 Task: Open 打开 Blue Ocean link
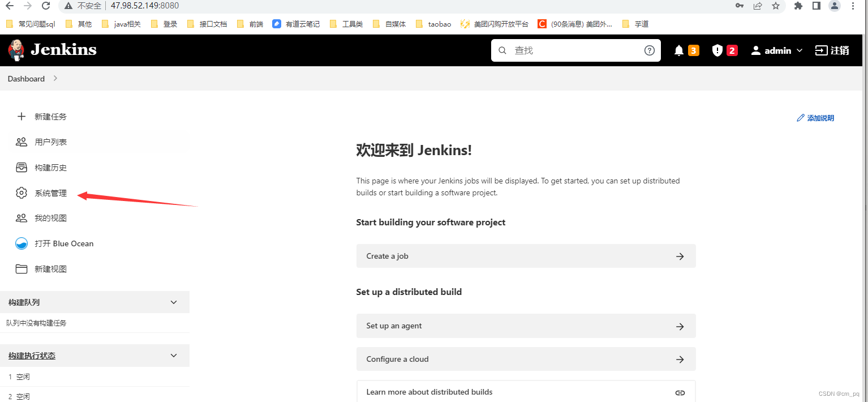click(64, 243)
